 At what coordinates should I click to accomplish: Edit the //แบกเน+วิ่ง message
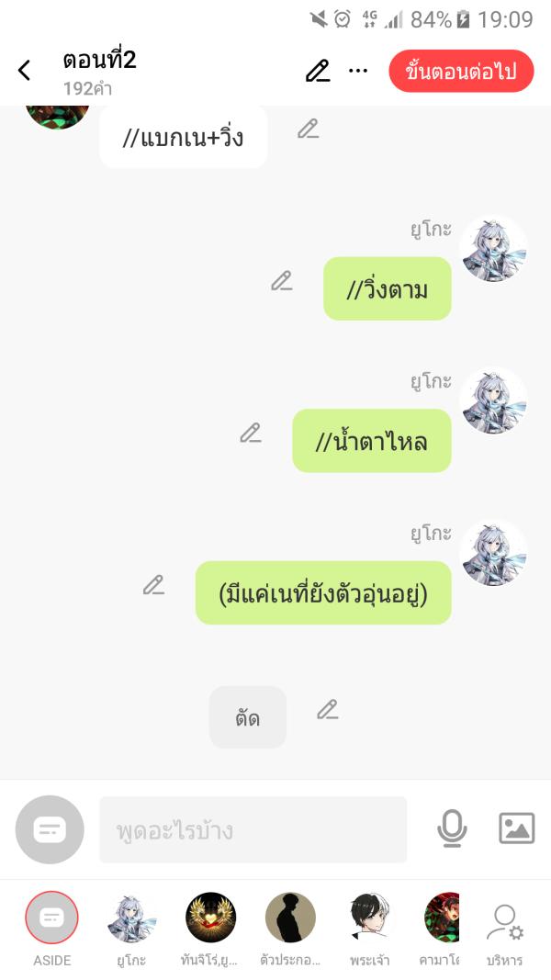tap(308, 129)
